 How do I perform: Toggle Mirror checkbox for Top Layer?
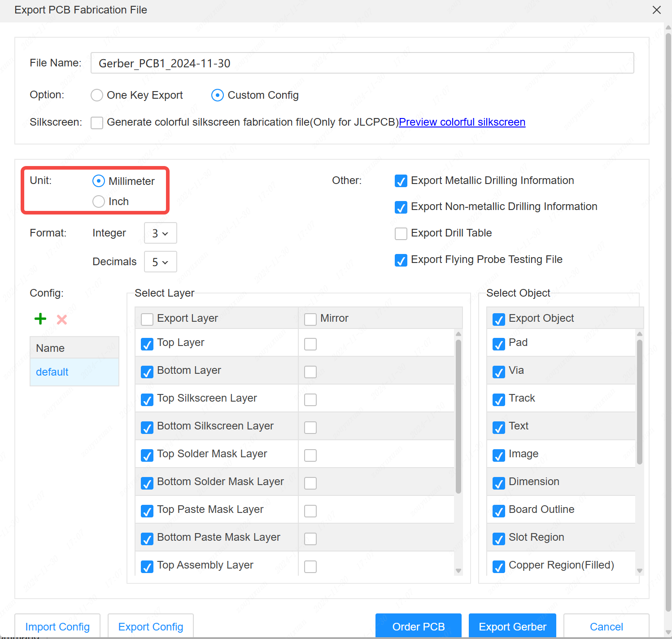tap(310, 344)
